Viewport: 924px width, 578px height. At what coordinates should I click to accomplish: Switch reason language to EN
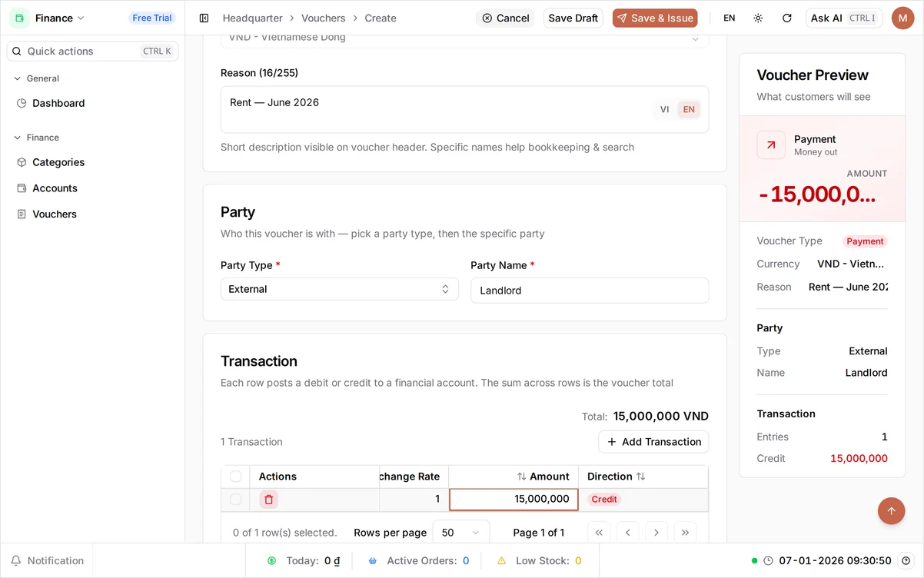pyautogui.click(x=689, y=109)
